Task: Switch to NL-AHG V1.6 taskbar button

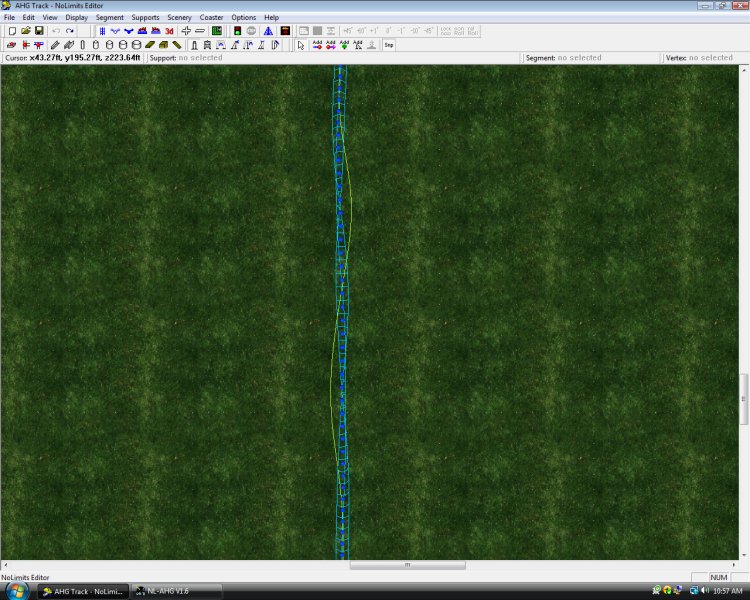Action: tap(176, 591)
